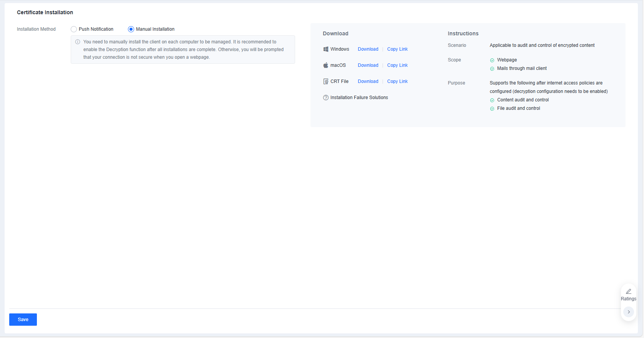The image size is (644, 338).
Task: Click the Scenario label
Action: pyautogui.click(x=457, y=45)
